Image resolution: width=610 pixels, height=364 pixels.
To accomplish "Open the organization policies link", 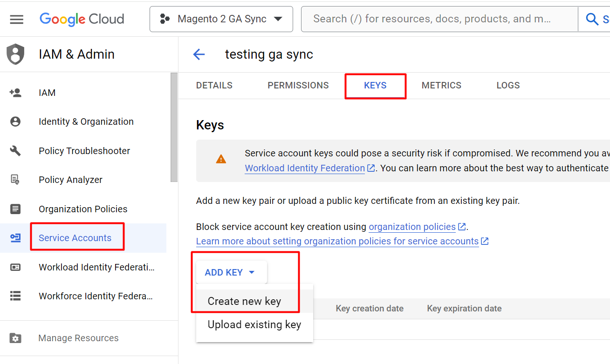I will (x=412, y=227).
